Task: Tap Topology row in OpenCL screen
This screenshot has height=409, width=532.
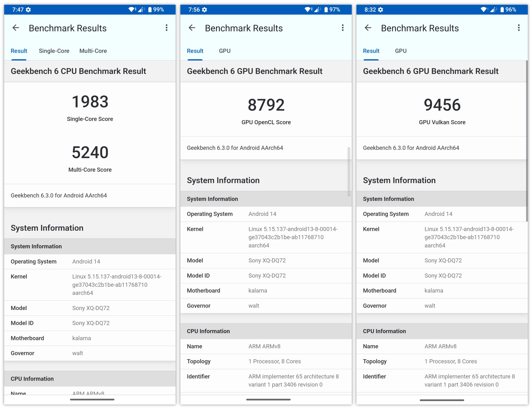Action: click(266, 361)
